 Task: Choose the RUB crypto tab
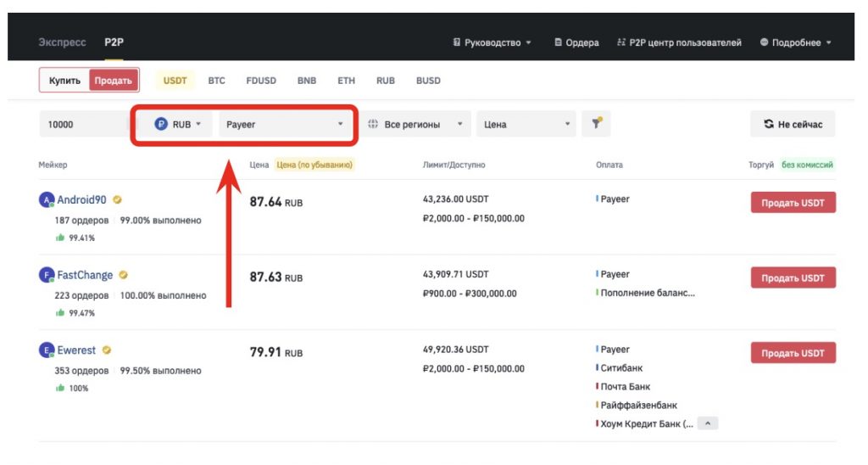pyautogui.click(x=386, y=81)
